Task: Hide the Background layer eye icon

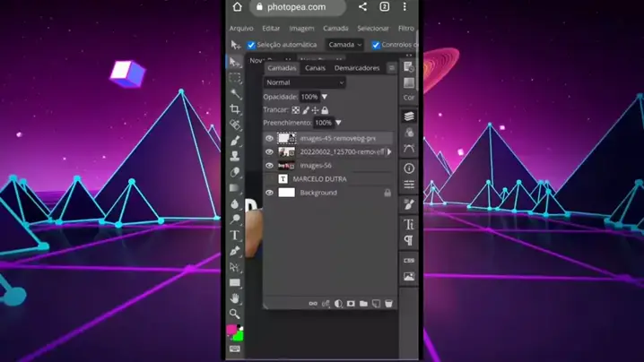Action: tap(269, 193)
